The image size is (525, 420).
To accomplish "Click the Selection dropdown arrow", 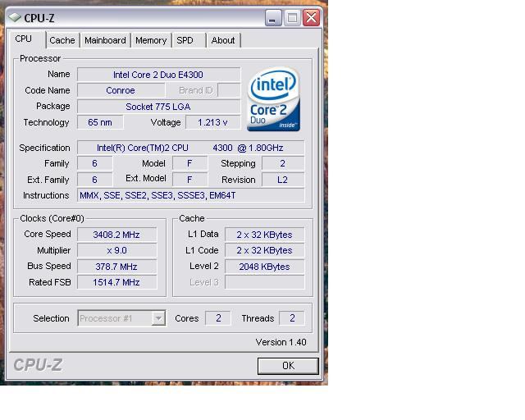I will coord(158,318).
